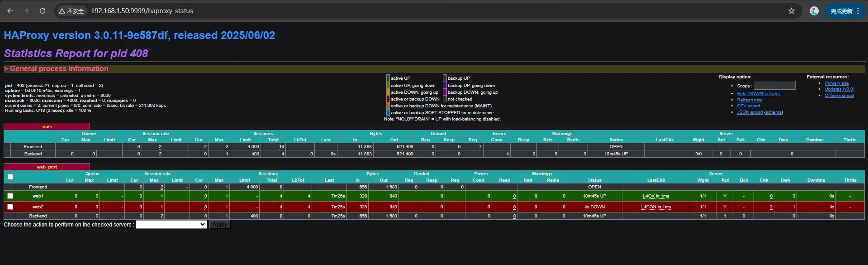Tick the checkbox for server web1
868x265 pixels.
[10, 196]
